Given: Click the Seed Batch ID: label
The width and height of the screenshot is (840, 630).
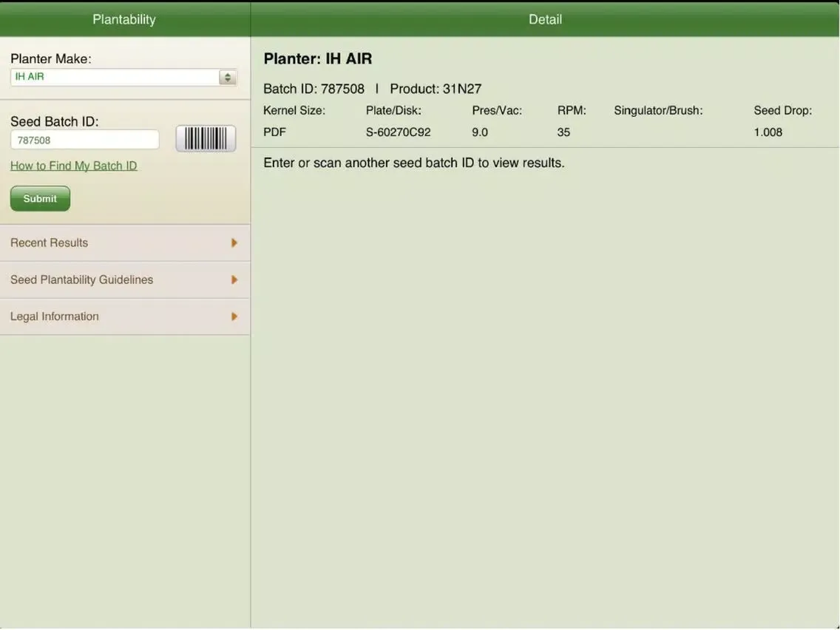Looking at the screenshot, I should tap(55, 121).
